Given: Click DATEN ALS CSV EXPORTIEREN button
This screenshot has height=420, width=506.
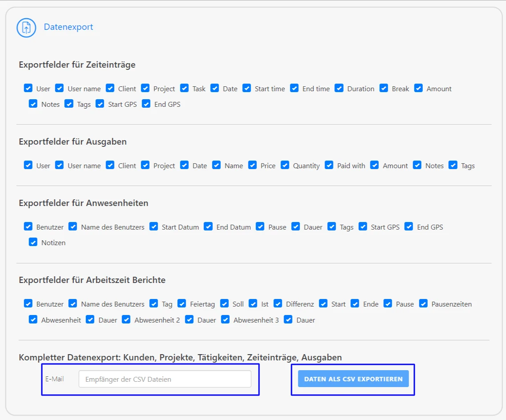Looking at the screenshot, I should click(x=353, y=379).
